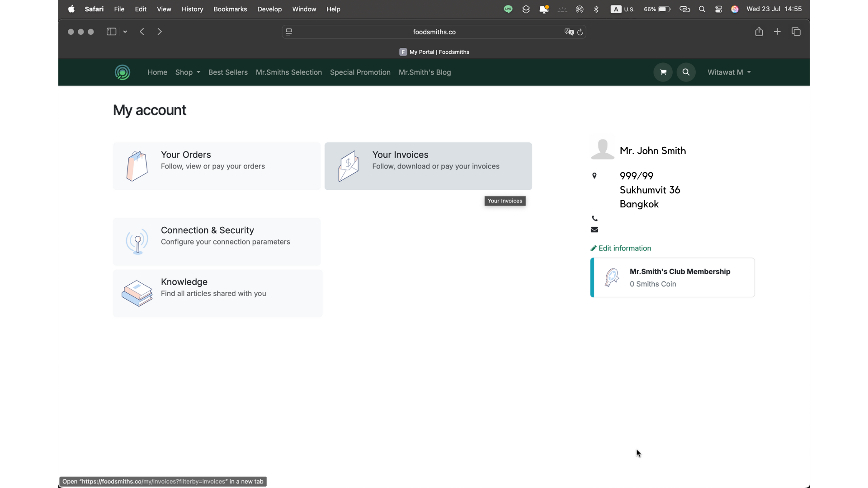Open the Witawat M account dropdown
Screen dimensions: 868x488
728,72
